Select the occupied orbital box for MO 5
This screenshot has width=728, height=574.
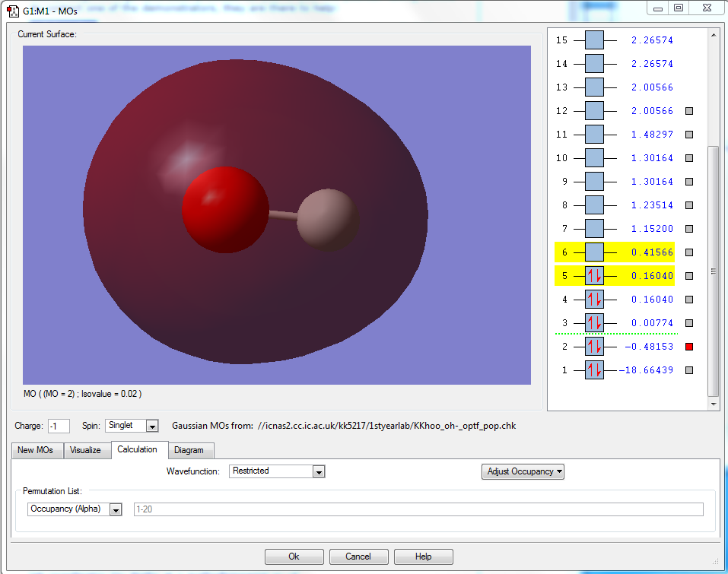594,276
